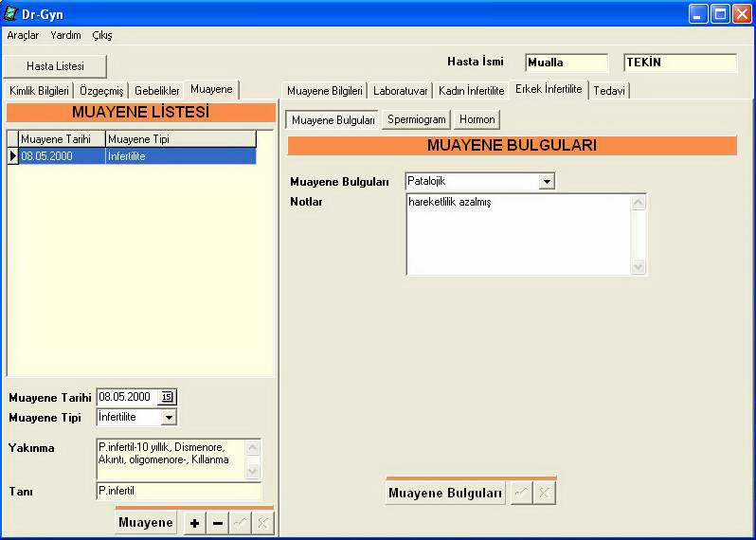The image size is (756, 540).
Task: Switch to the Spermiogram sub-tab
Action: click(x=416, y=120)
